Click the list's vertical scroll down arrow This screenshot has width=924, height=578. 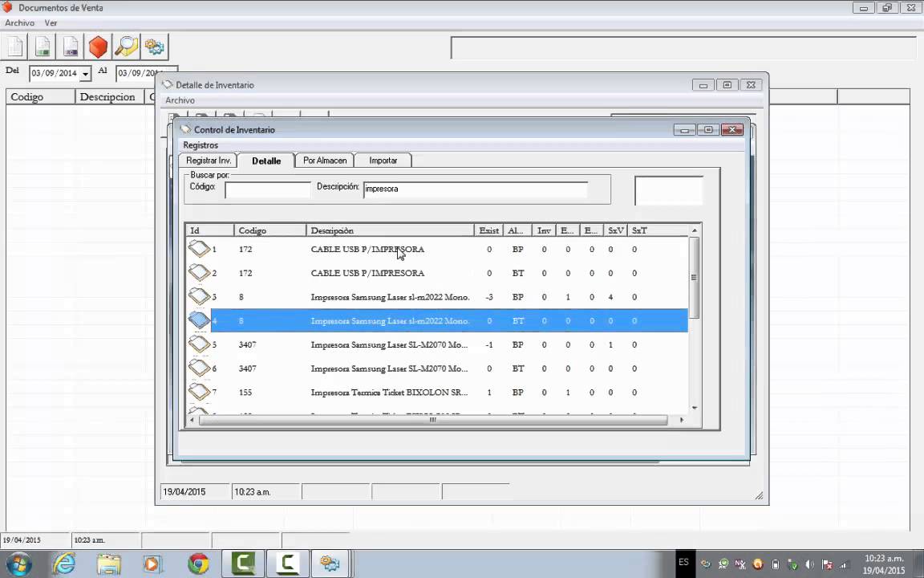pyautogui.click(x=694, y=408)
